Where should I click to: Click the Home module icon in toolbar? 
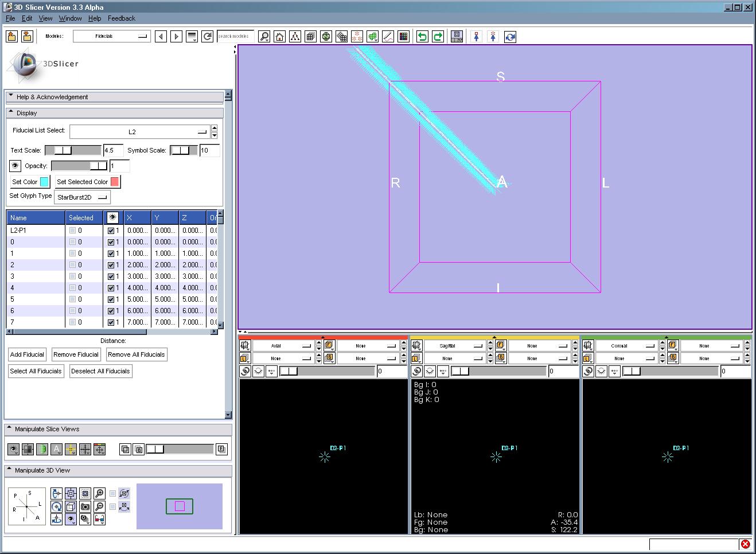pyautogui.click(x=279, y=37)
